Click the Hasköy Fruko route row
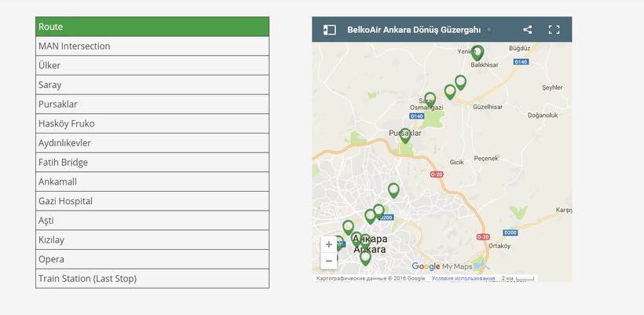644x315 pixels. pyautogui.click(x=152, y=123)
